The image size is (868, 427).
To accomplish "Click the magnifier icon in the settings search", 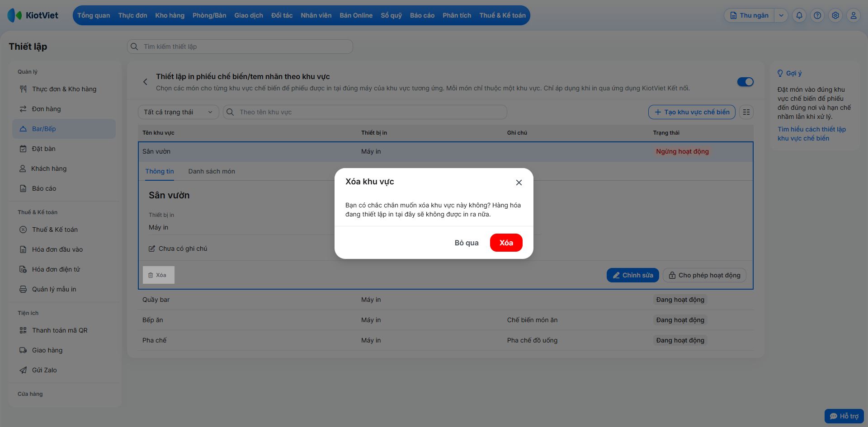I will coord(134,47).
